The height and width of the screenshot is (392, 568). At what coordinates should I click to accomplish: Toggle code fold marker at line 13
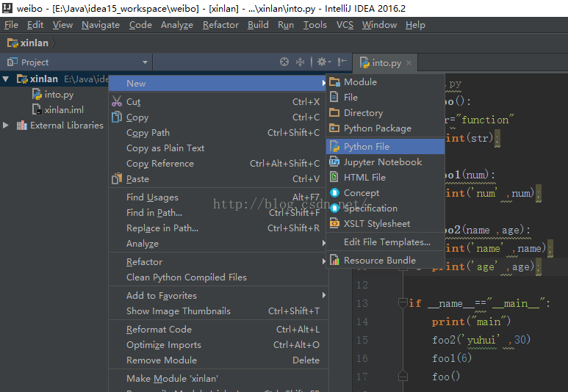point(403,303)
